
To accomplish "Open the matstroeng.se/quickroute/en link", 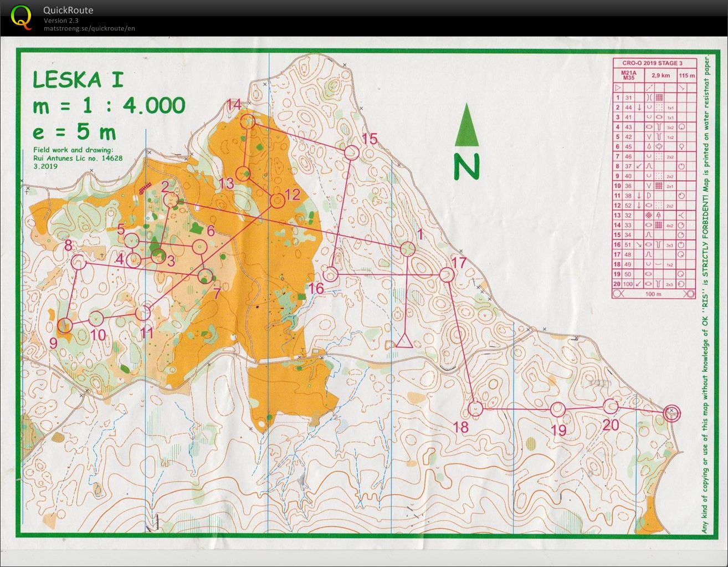I will (x=89, y=29).
